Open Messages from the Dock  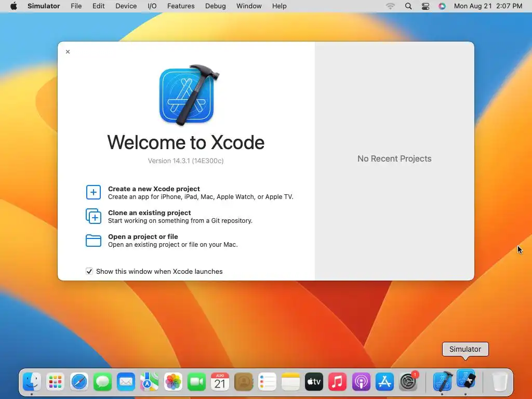coord(102,382)
